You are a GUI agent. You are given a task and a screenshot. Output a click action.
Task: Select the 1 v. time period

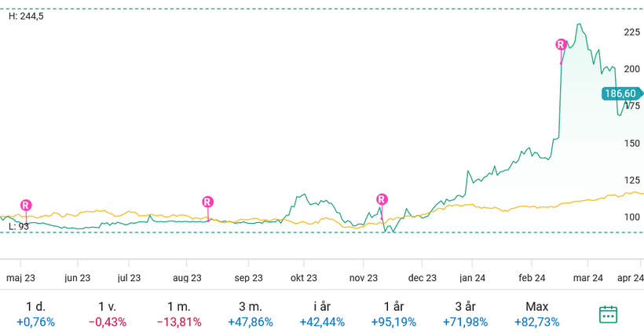click(107, 314)
